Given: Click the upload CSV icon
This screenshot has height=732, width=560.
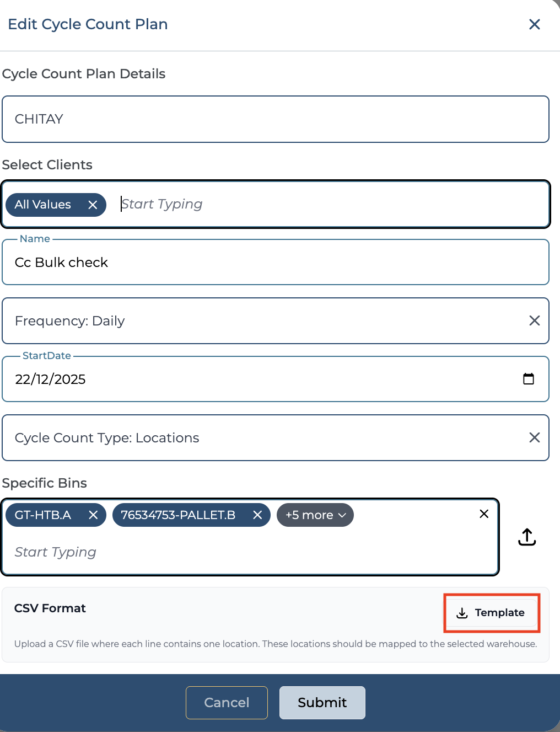Looking at the screenshot, I should (x=527, y=537).
